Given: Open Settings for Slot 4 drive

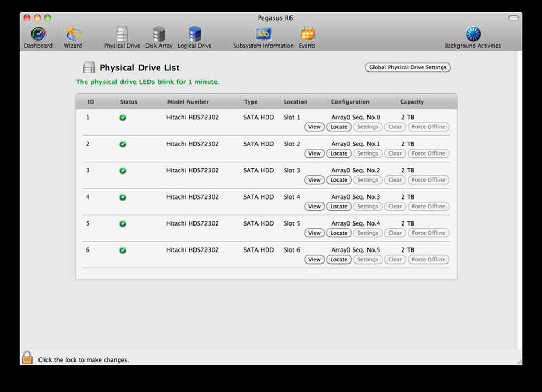Looking at the screenshot, I should click(368, 207).
